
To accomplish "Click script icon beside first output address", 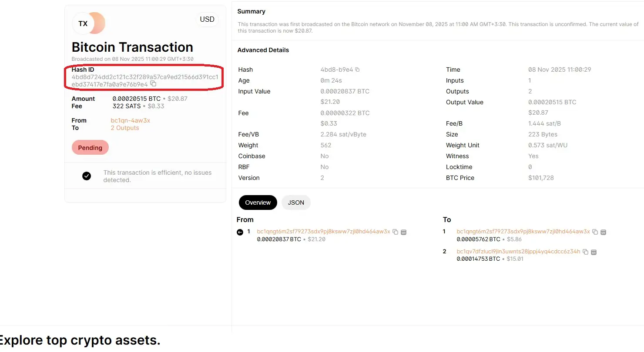I will click(x=603, y=232).
